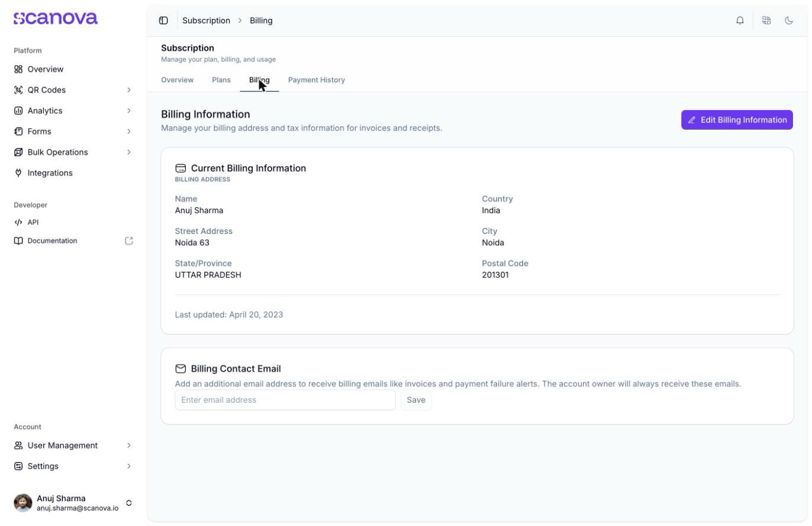Select the Billing tab
Screen dimensions: 812x526
pos(259,80)
